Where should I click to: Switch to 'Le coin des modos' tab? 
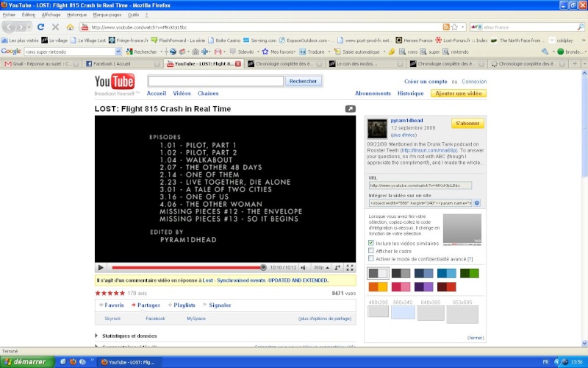[365, 64]
